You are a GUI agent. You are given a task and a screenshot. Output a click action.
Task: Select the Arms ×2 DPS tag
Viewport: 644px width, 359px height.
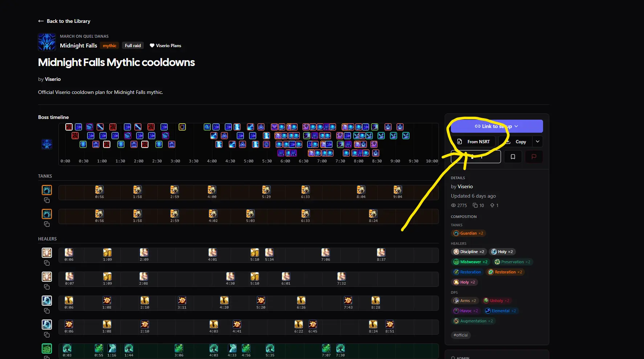(x=465, y=301)
